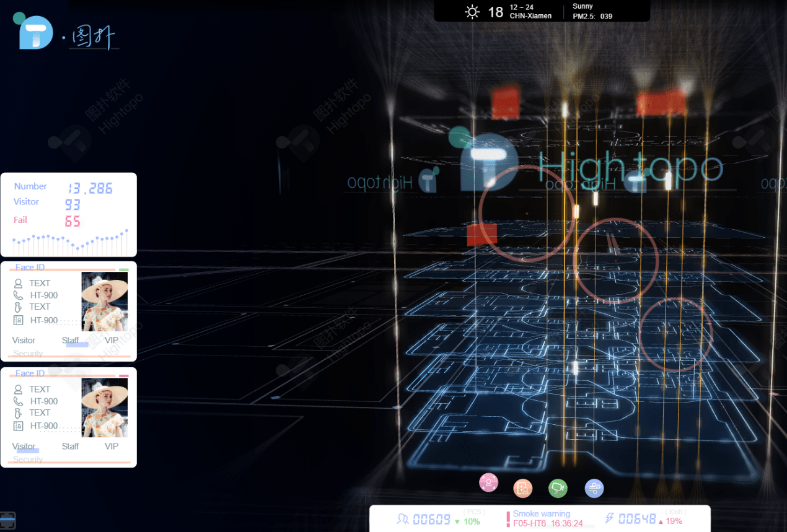Screen dimensions: 787x532
Task: Click the Fail count 65
Action: coord(73,221)
